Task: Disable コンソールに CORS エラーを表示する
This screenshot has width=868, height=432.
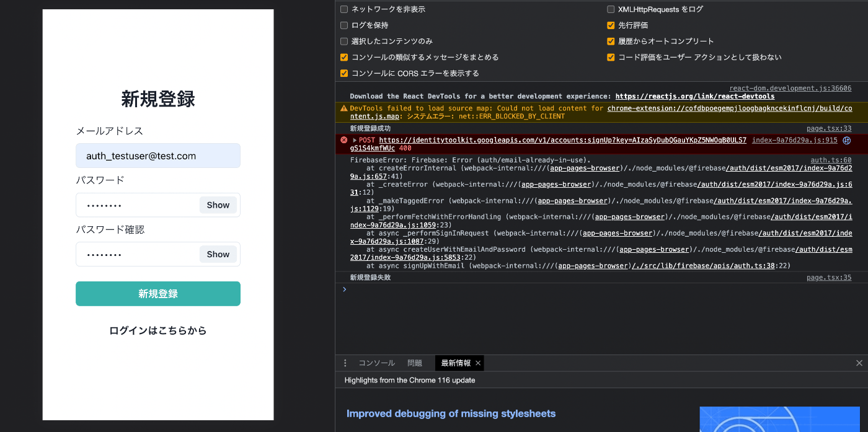Action: [x=344, y=74]
